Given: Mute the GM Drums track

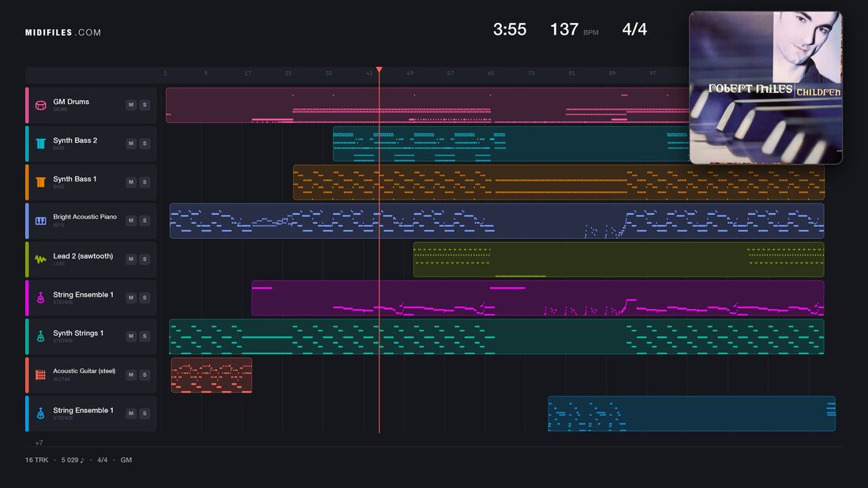Looking at the screenshot, I should pos(131,105).
